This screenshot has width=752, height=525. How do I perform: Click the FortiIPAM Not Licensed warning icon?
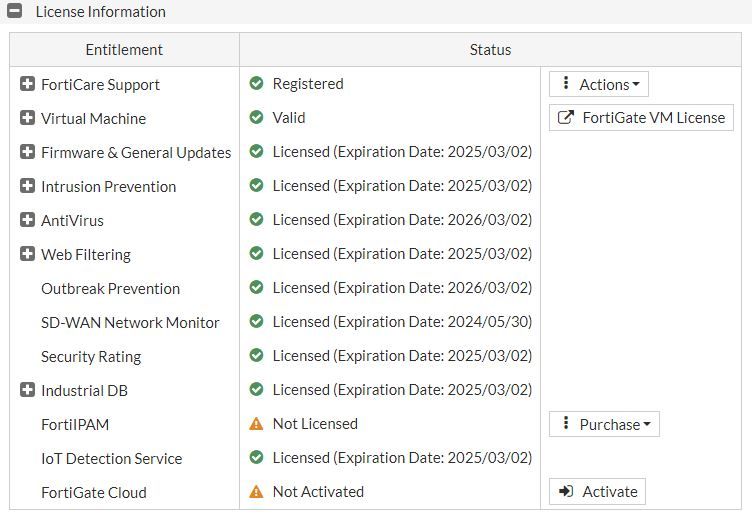[256, 424]
